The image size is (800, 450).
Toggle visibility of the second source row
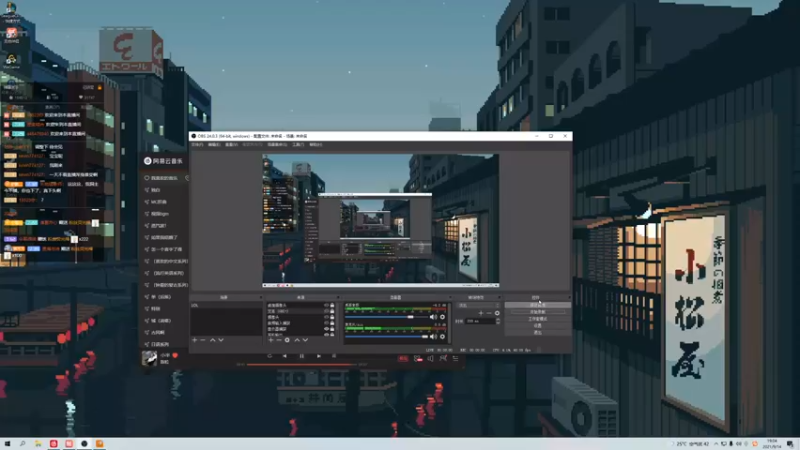(x=327, y=311)
